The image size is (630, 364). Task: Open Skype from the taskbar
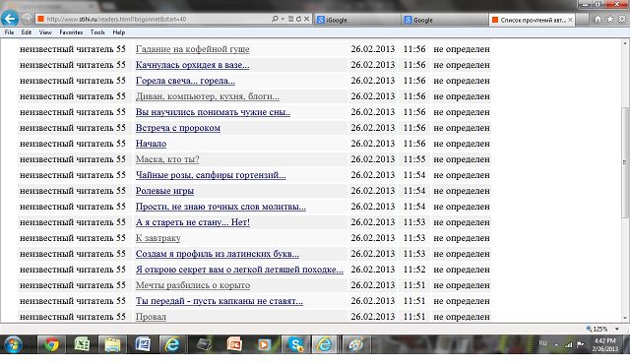[x=295, y=344]
